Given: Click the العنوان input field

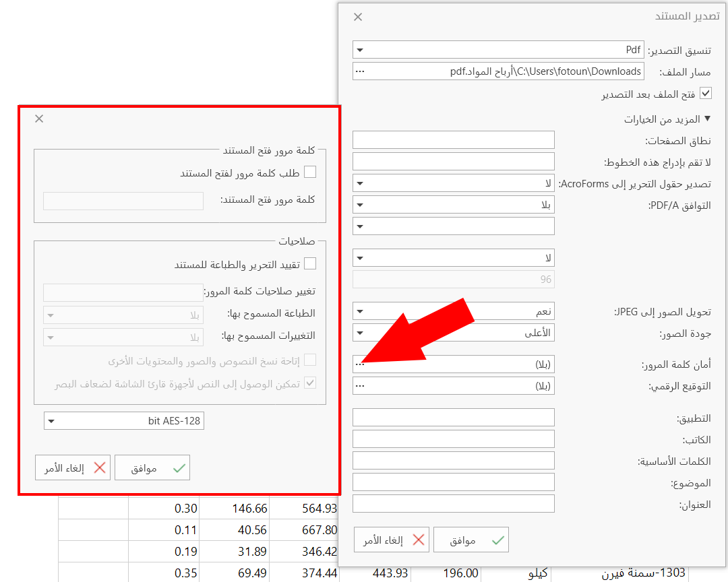Looking at the screenshot, I should coord(454,504).
